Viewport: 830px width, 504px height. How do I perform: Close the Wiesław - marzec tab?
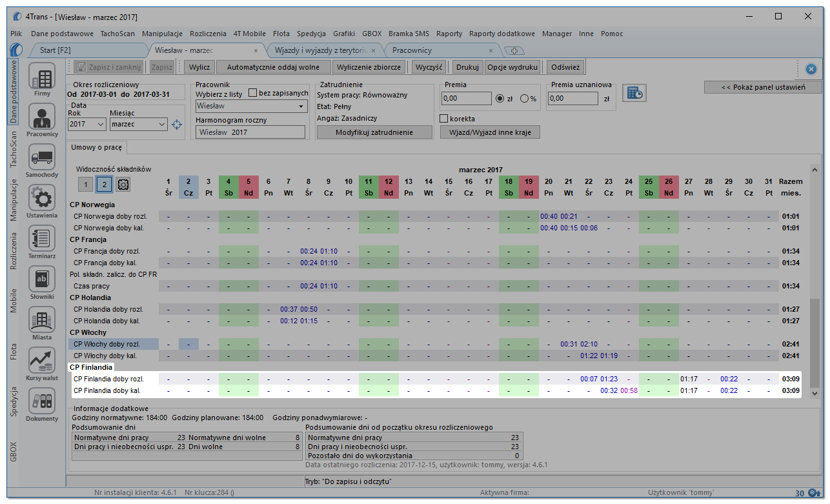256,50
